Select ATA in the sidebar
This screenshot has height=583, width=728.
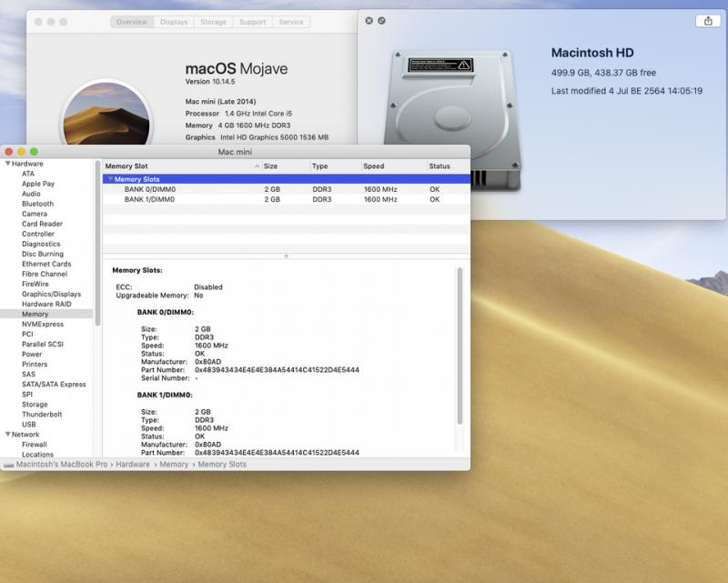(28, 174)
